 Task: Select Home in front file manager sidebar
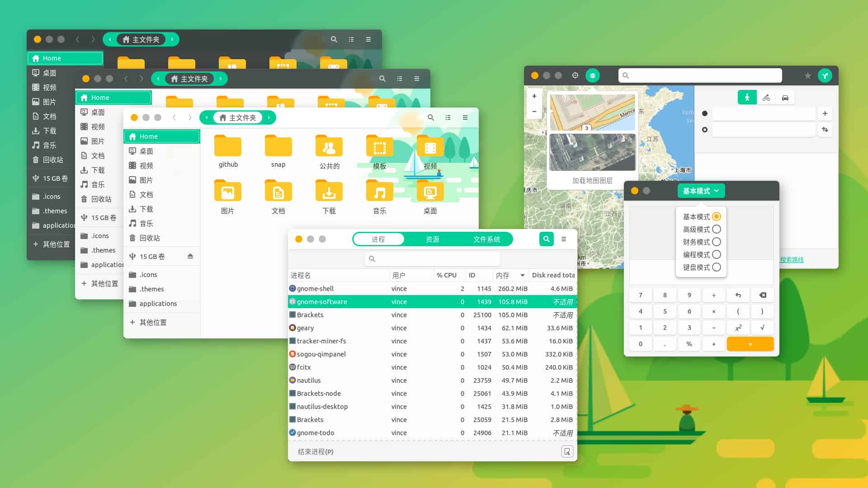pyautogui.click(x=162, y=136)
